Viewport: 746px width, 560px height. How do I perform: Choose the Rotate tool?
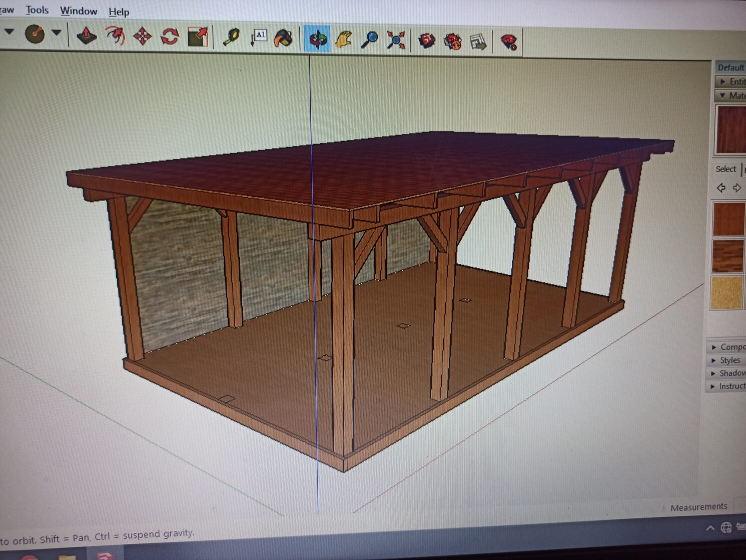coord(170,37)
